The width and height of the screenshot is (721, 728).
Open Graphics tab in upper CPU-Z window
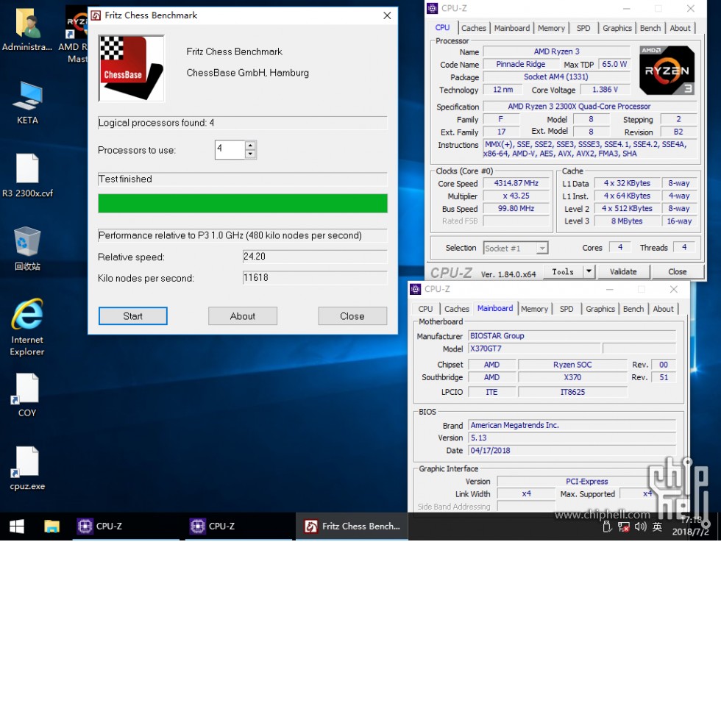pos(617,28)
